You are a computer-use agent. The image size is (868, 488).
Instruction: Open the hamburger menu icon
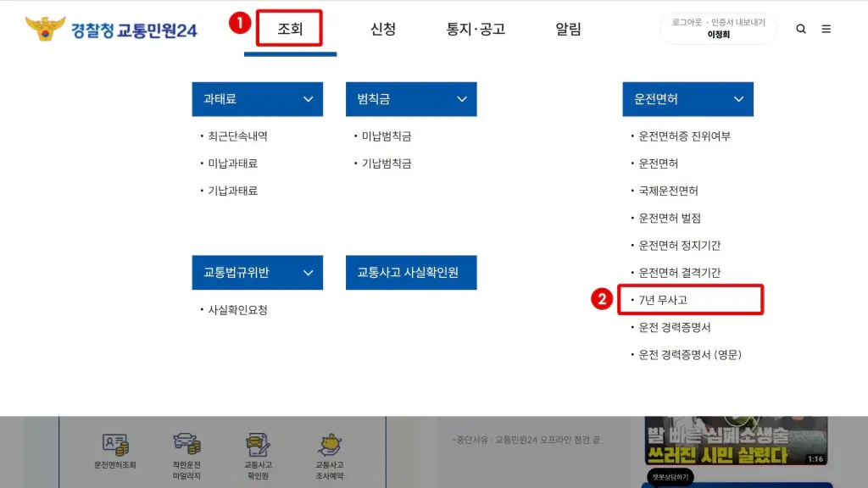826,29
